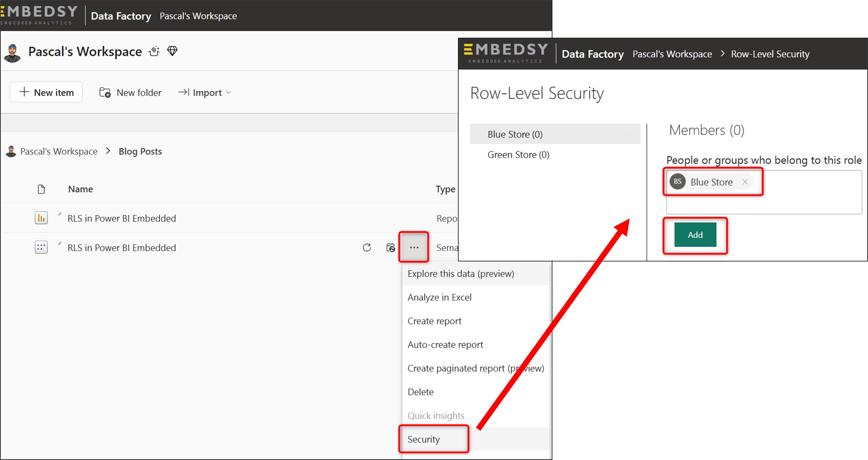Click the file type column header icon
This screenshot has height=460, width=868.
[x=41, y=189]
